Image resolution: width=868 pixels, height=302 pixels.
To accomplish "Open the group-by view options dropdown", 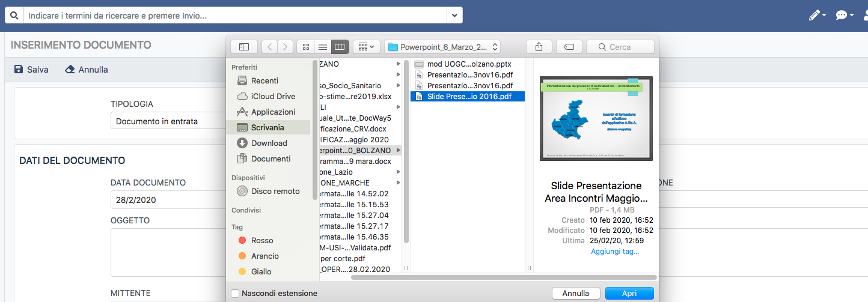I will (366, 47).
